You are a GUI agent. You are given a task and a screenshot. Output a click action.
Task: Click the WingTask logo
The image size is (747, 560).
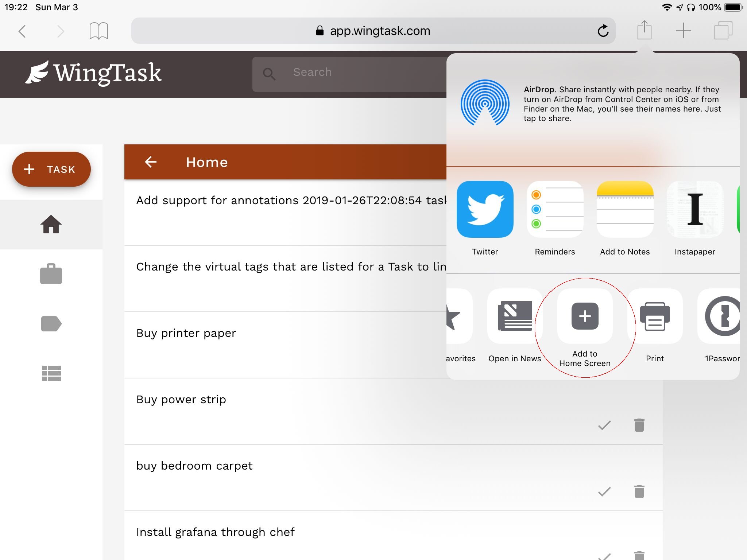pyautogui.click(x=93, y=73)
